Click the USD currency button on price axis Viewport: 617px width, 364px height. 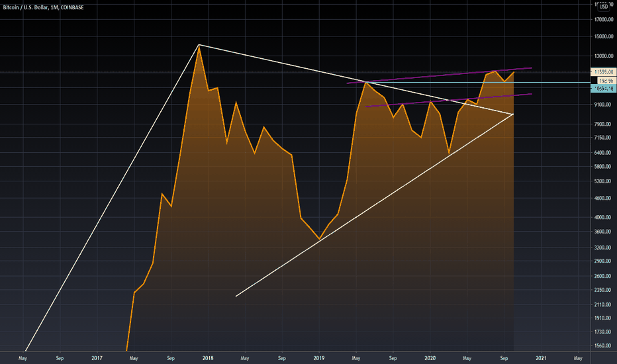tap(604, 7)
